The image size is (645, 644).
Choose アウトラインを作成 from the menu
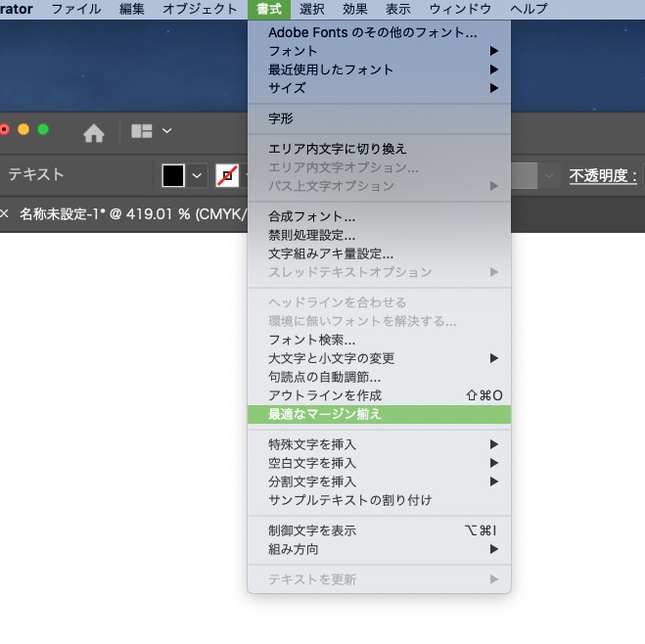(x=325, y=395)
